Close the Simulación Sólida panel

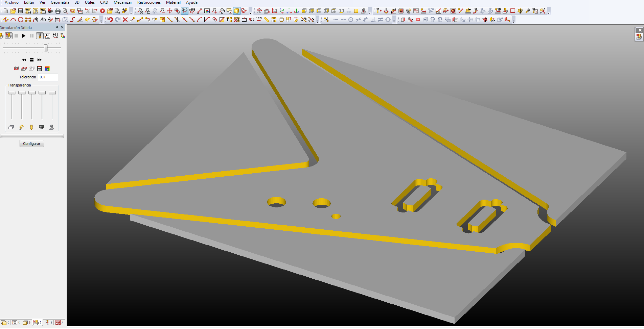pyautogui.click(x=62, y=27)
